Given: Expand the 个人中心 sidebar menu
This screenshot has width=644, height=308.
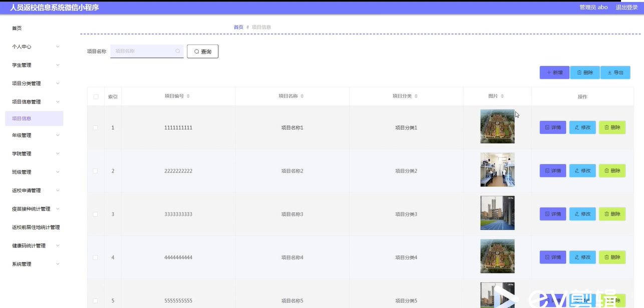Looking at the screenshot, I should [x=34, y=46].
